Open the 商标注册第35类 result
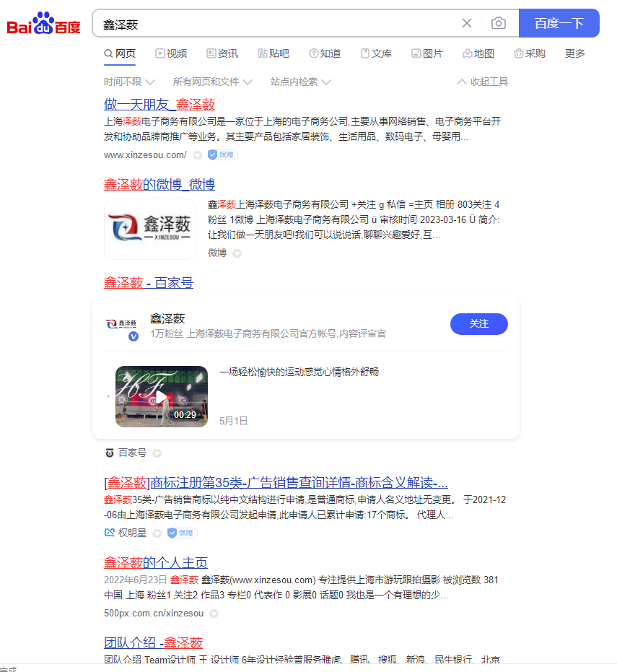The width and height of the screenshot is (617, 672). (276, 483)
